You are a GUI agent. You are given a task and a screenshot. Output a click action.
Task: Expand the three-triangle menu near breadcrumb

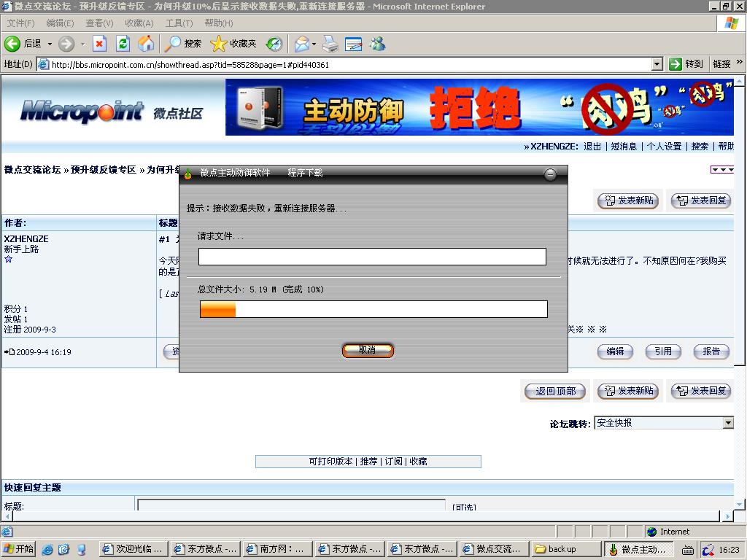(x=721, y=169)
